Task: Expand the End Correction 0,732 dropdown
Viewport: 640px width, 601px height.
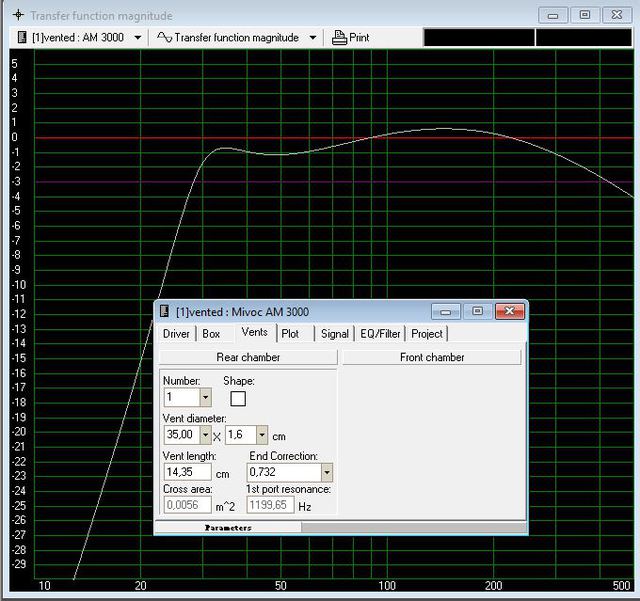Action: (x=327, y=473)
